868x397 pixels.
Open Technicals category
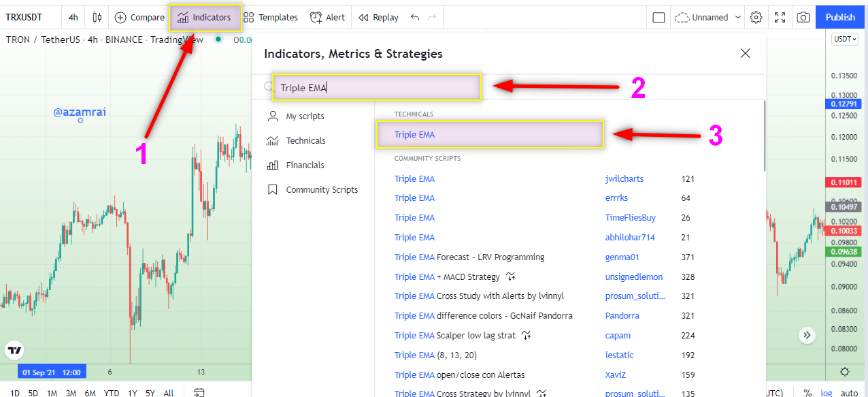296,141
